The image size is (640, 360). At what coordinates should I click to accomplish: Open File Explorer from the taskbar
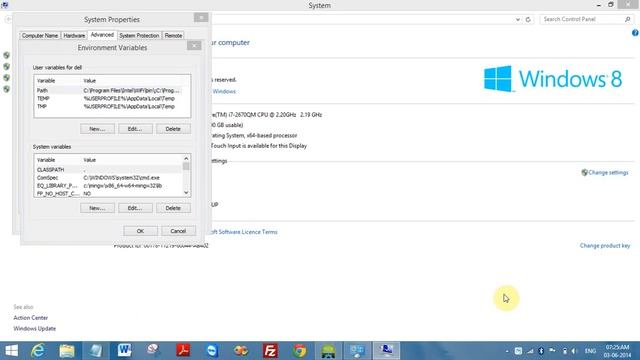pos(67,351)
